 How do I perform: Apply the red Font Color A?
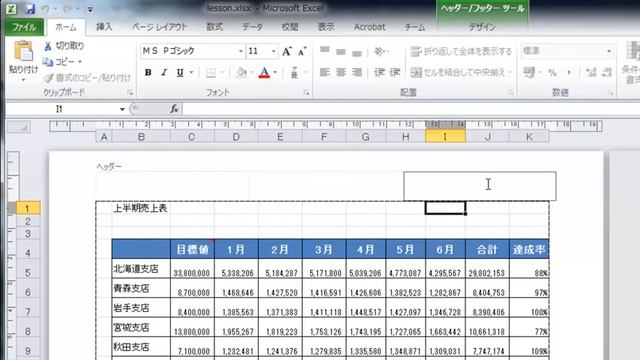pyautogui.click(x=264, y=73)
